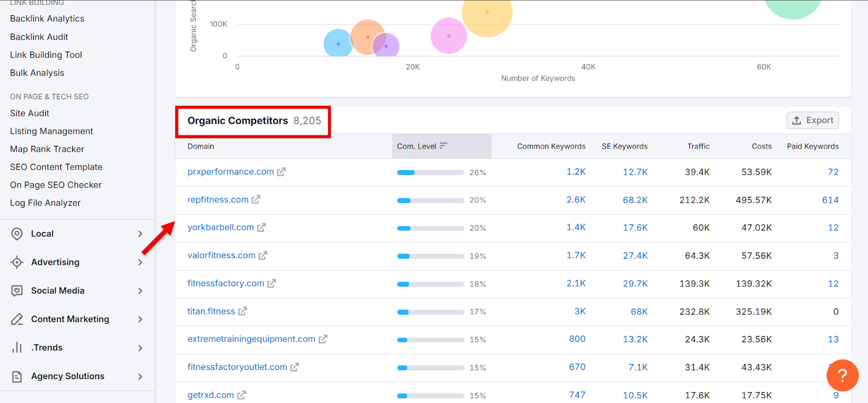Click the Export button
The height and width of the screenshot is (403, 868).
coord(813,120)
